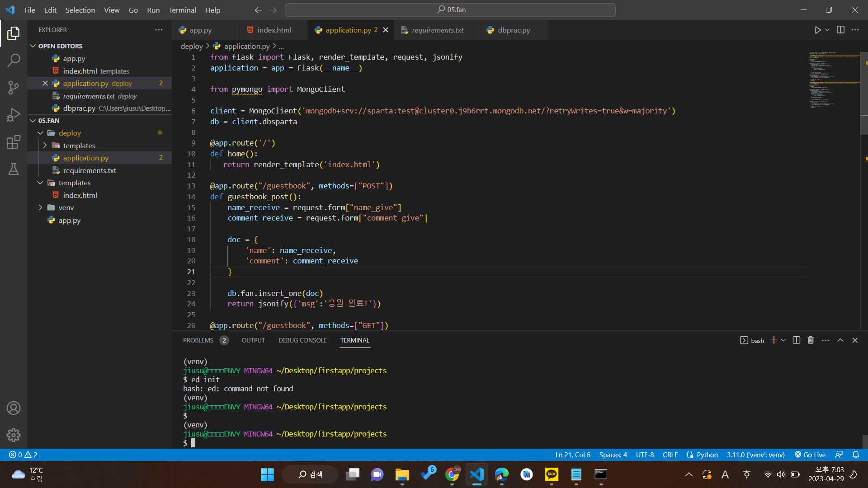Add a new terminal with plus icon
Image resolution: width=868 pixels, height=488 pixels.
(774, 340)
